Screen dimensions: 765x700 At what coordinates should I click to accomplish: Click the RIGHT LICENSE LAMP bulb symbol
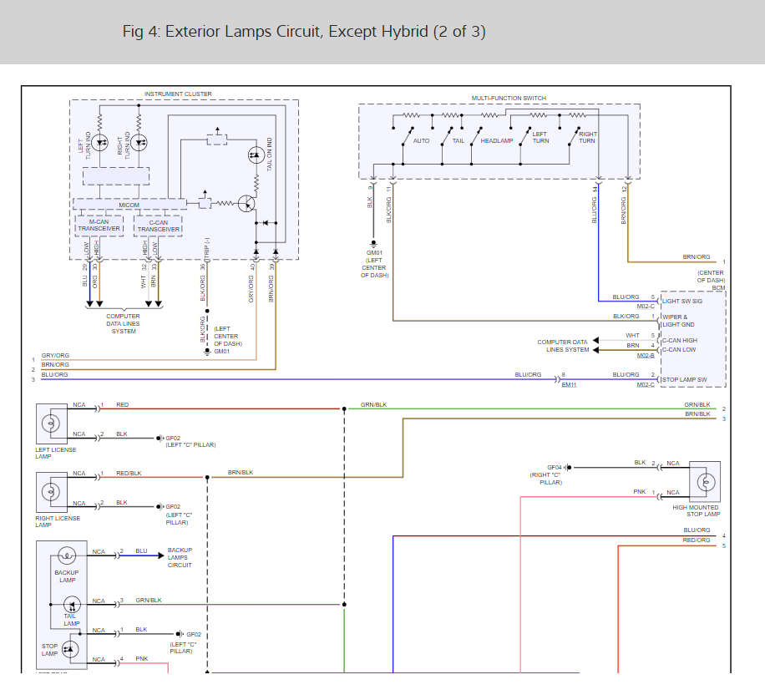(50, 491)
